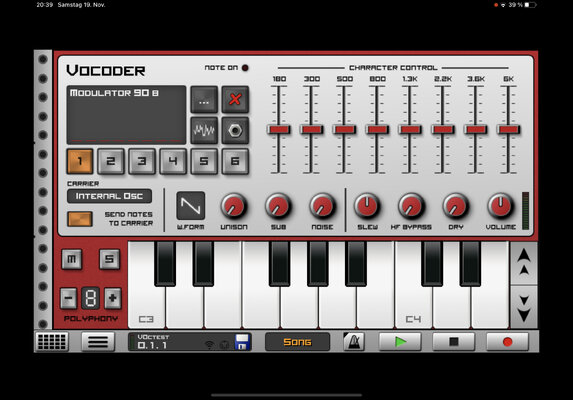
Task: Open the rack grid view icon
Action: [x=52, y=342]
